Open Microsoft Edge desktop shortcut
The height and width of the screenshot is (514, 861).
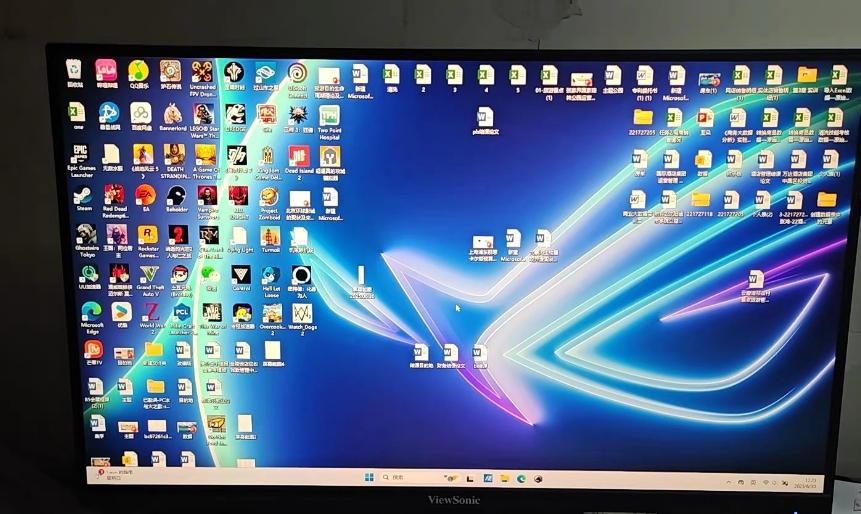point(92,315)
